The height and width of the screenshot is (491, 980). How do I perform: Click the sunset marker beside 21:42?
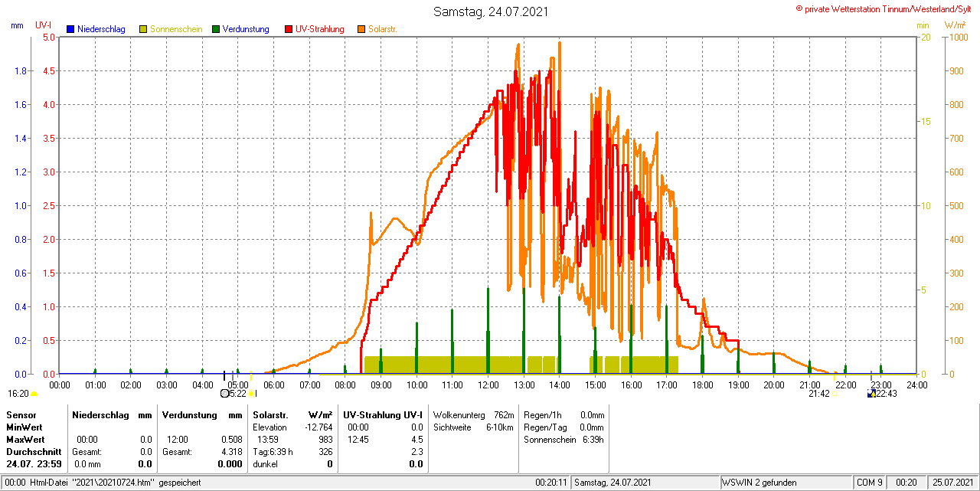coord(835,393)
